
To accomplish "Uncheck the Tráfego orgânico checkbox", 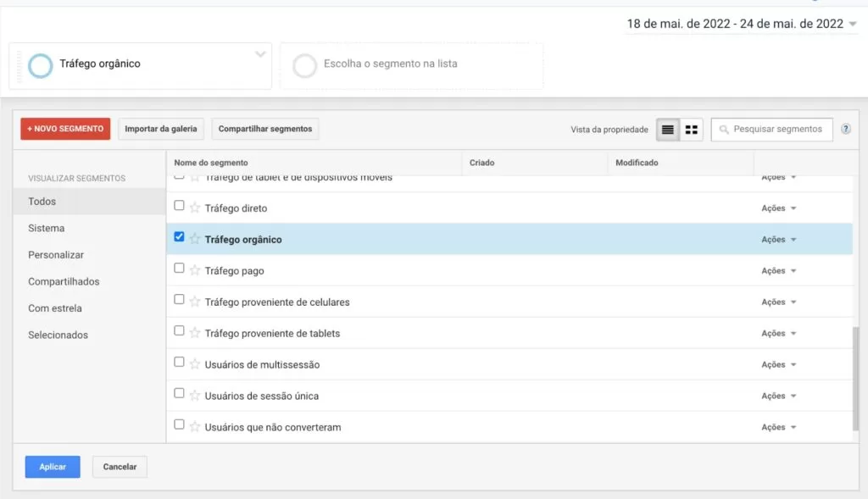I will 179,236.
